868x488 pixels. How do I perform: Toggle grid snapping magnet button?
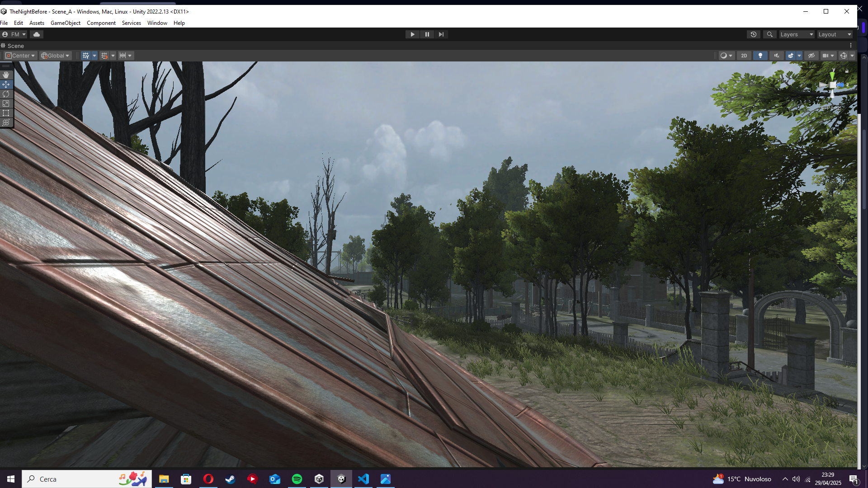pyautogui.click(x=104, y=56)
